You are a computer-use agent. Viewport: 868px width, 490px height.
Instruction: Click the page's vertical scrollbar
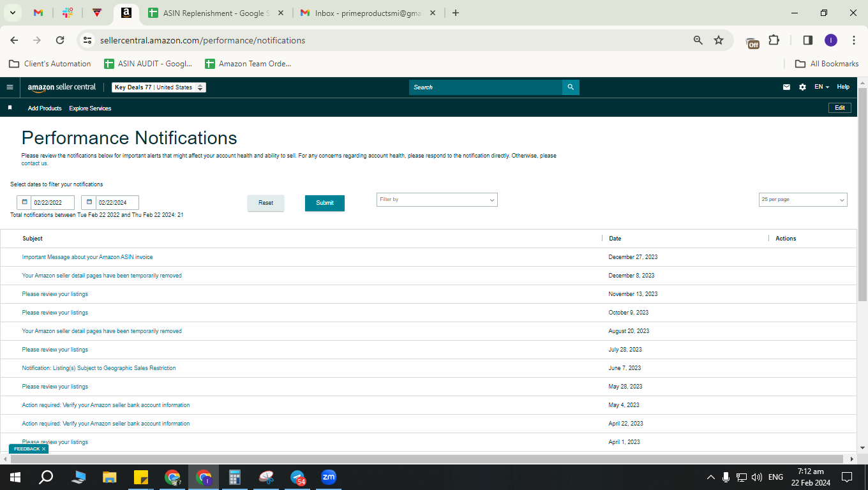862,194
